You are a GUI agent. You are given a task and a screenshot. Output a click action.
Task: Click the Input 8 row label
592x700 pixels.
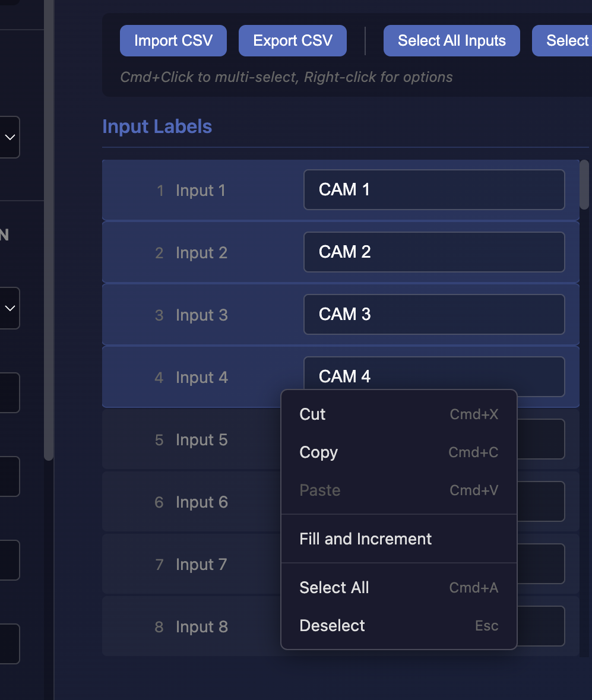pyautogui.click(x=202, y=626)
